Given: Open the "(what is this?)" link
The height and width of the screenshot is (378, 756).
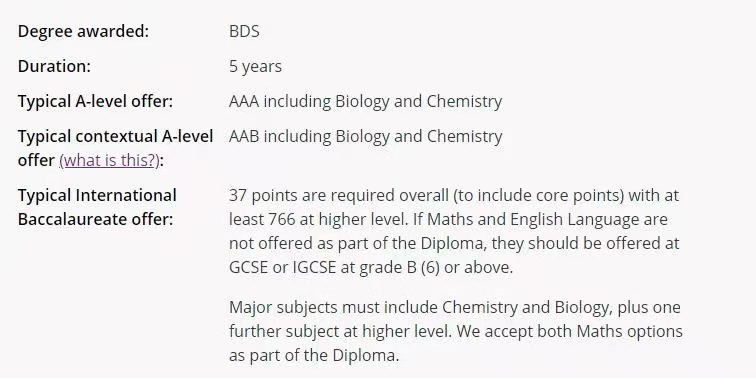Looking at the screenshot, I should coord(109,161).
